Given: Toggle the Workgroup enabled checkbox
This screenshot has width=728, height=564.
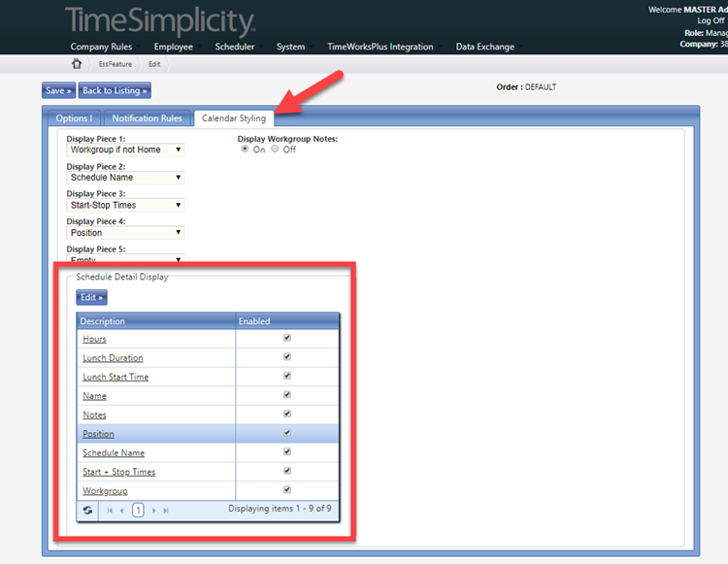Looking at the screenshot, I should coord(286,490).
